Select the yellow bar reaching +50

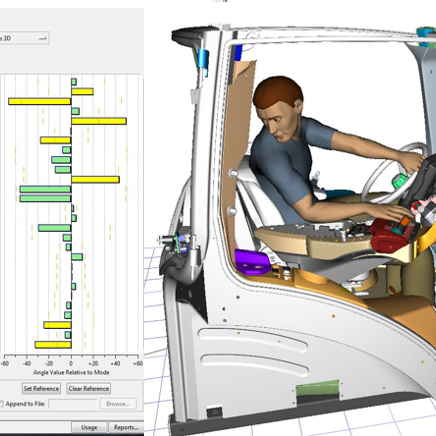[99, 121]
